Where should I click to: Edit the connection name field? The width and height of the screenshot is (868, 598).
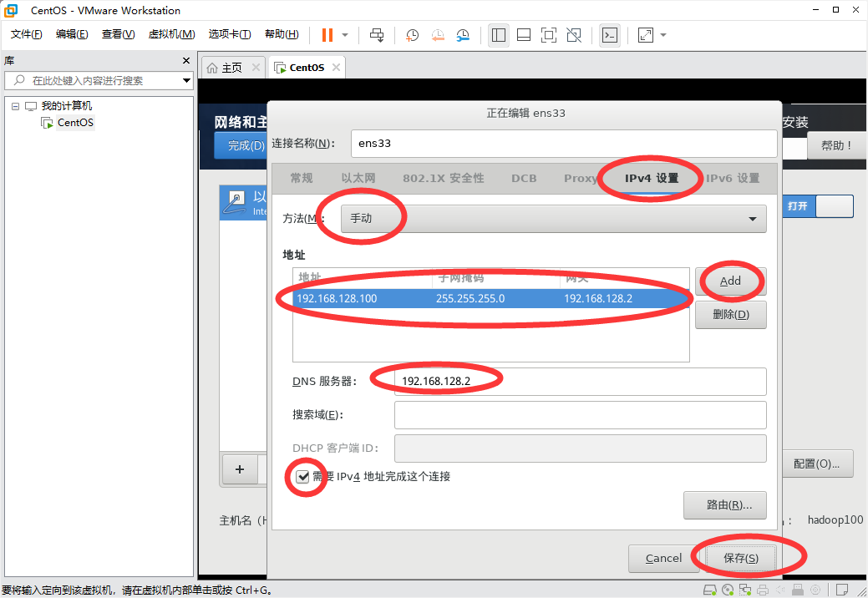coord(564,144)
